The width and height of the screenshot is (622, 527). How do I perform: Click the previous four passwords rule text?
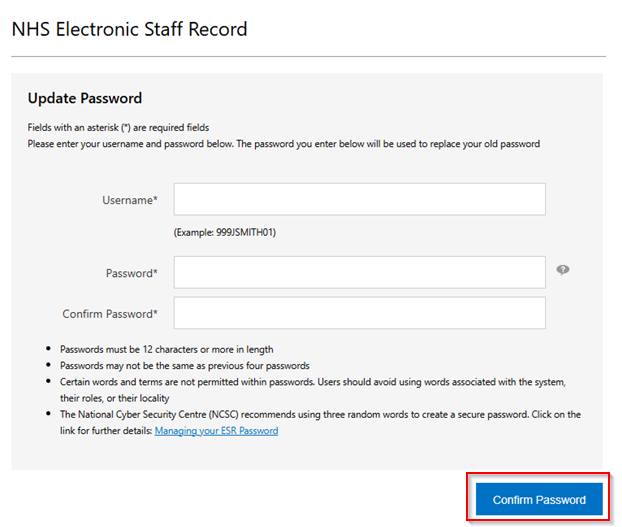pyautogui.click(x=184, y=366)
